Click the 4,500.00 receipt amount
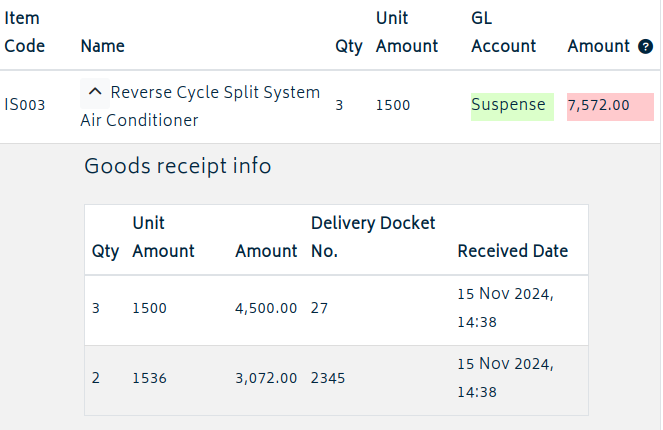Viewport: 663px width, 430px height. click(x=266, y=308)
